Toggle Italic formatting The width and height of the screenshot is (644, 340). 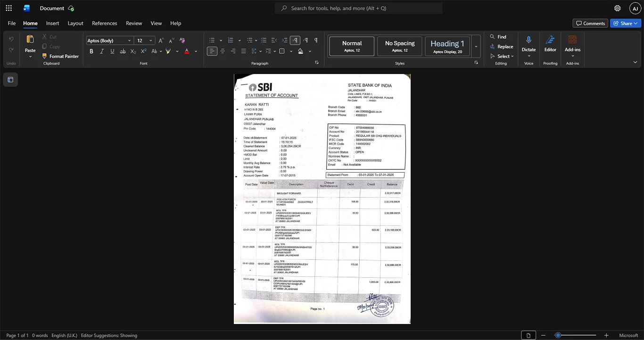(x=102, y=51)
